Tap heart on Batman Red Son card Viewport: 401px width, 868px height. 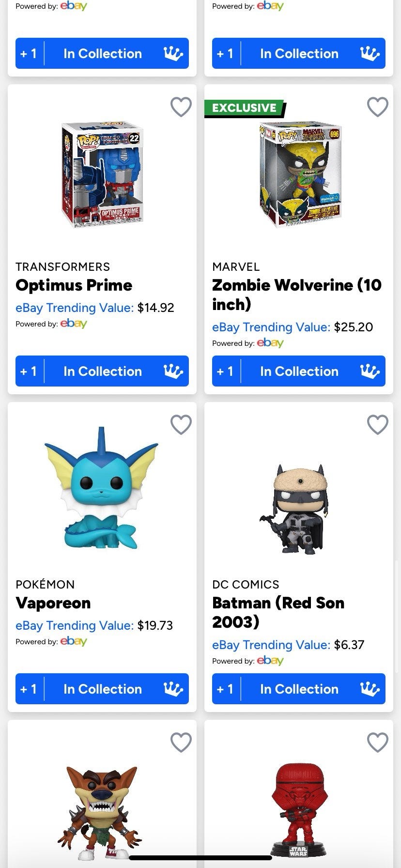click(x=378, y=424)
